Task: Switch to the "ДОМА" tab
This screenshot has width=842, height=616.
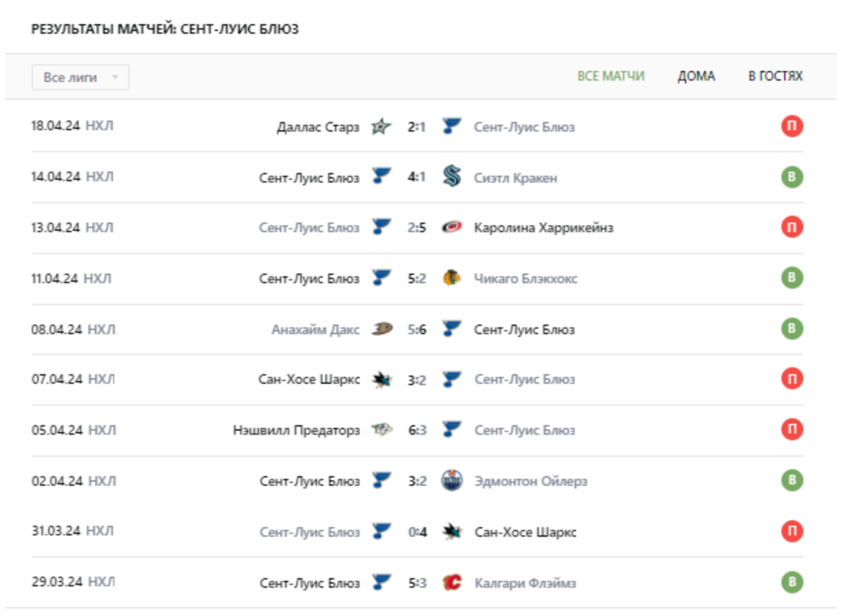Action: (696, 76)
